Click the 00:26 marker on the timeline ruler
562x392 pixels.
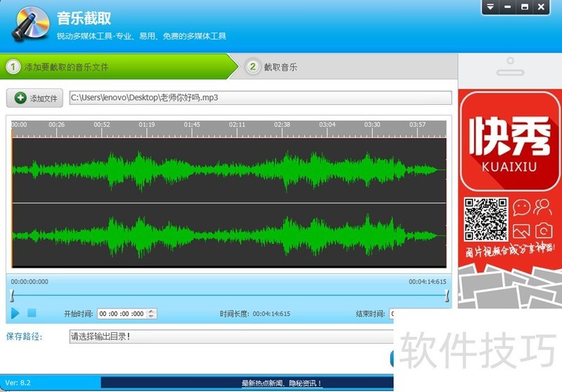click(x=57, y=124)
